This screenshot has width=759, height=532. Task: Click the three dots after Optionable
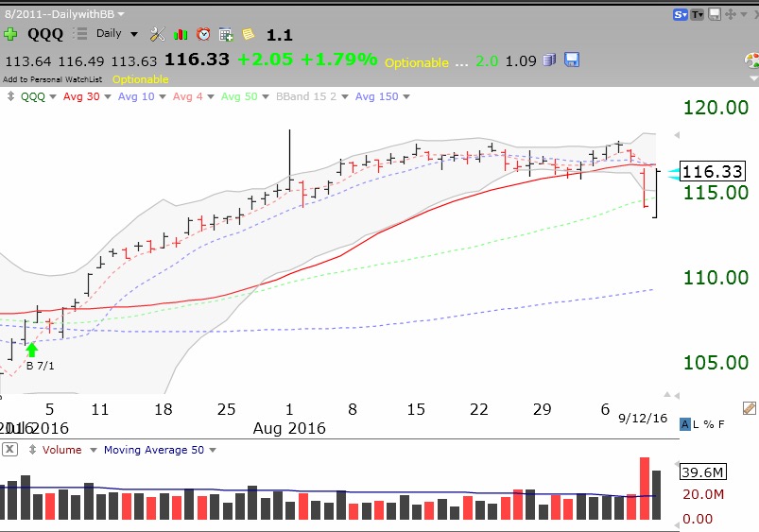pyautogui.click(x=461, y=64)
